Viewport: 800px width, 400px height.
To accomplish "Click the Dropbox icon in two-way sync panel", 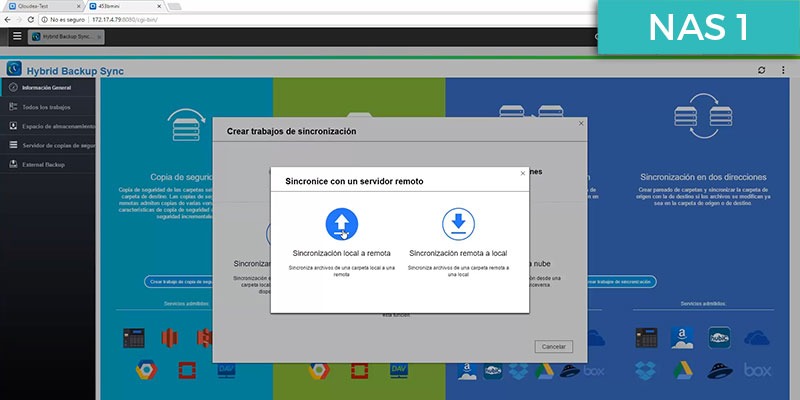I will [x=646, y=370].
